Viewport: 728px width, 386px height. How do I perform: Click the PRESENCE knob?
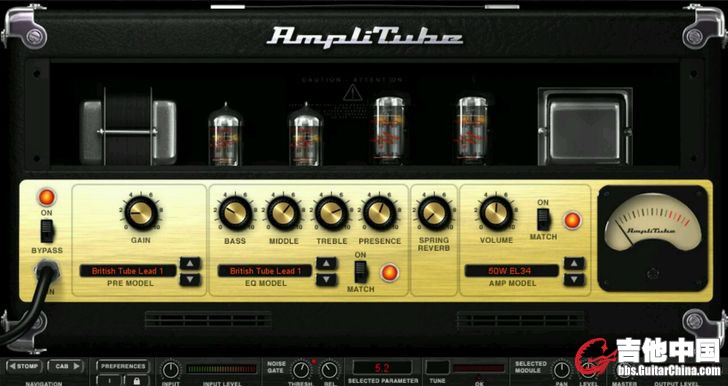click(379, 214)
